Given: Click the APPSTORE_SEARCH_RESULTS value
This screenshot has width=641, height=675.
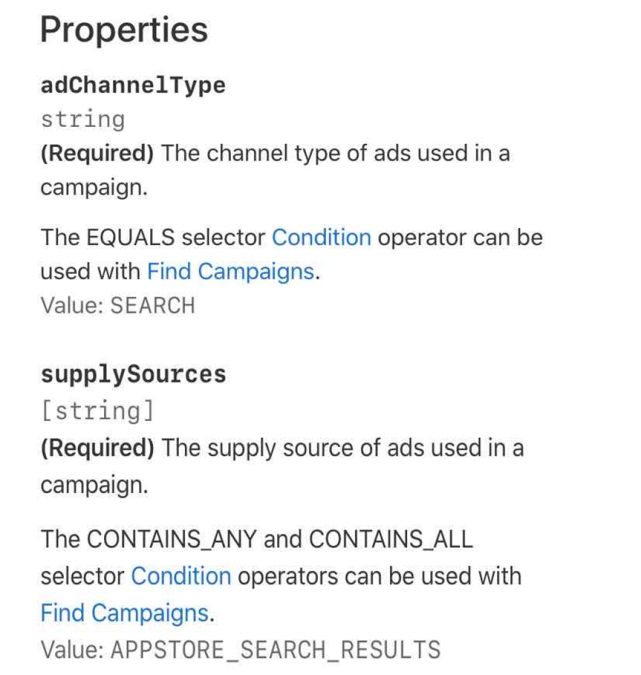Looking at the screenshot, I should [276, 649].
